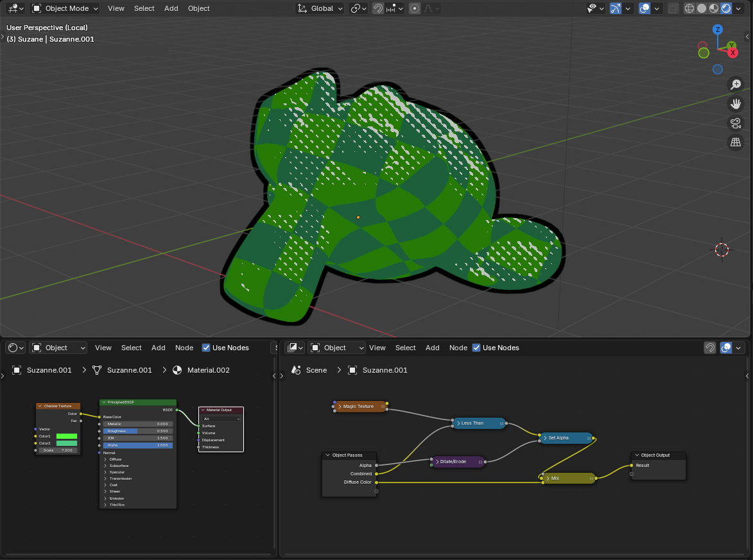
Task: Select the Set Alpha node
Action: pos(566,438)
